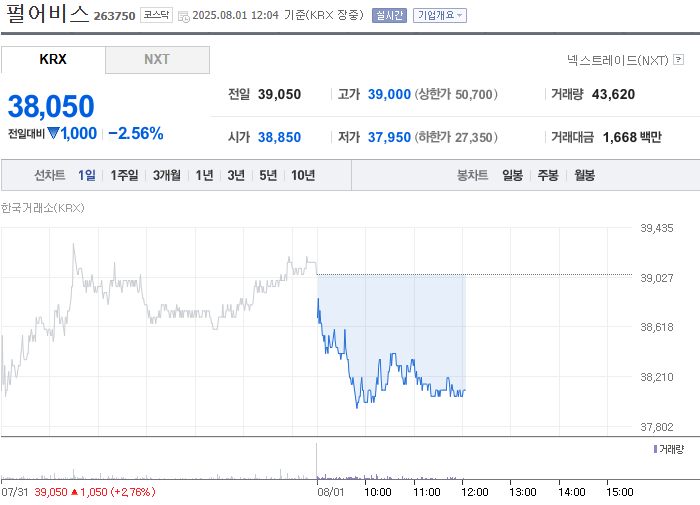Click the 07/31 previous day summary
Viewport: 700px width, 505px height.
pos(78,492)
